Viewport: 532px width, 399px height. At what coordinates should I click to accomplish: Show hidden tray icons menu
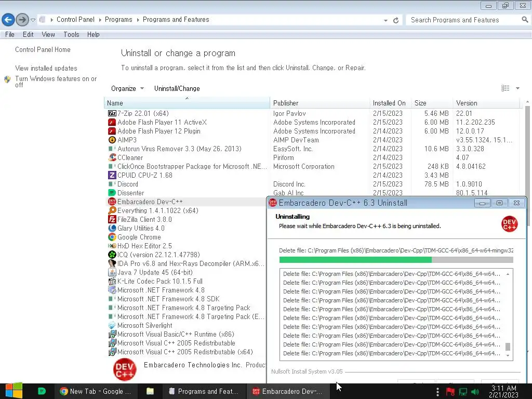[x=437, y=392]
